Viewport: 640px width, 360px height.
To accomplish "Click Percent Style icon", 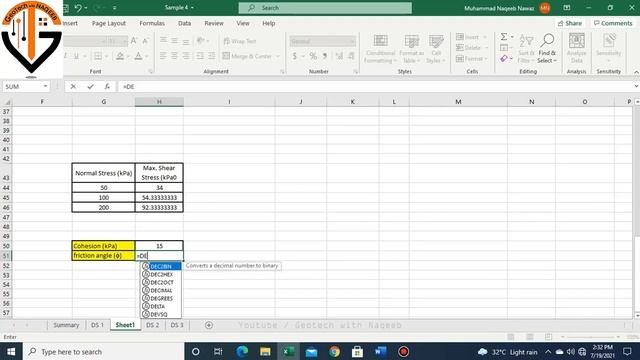I will (313, 56).
